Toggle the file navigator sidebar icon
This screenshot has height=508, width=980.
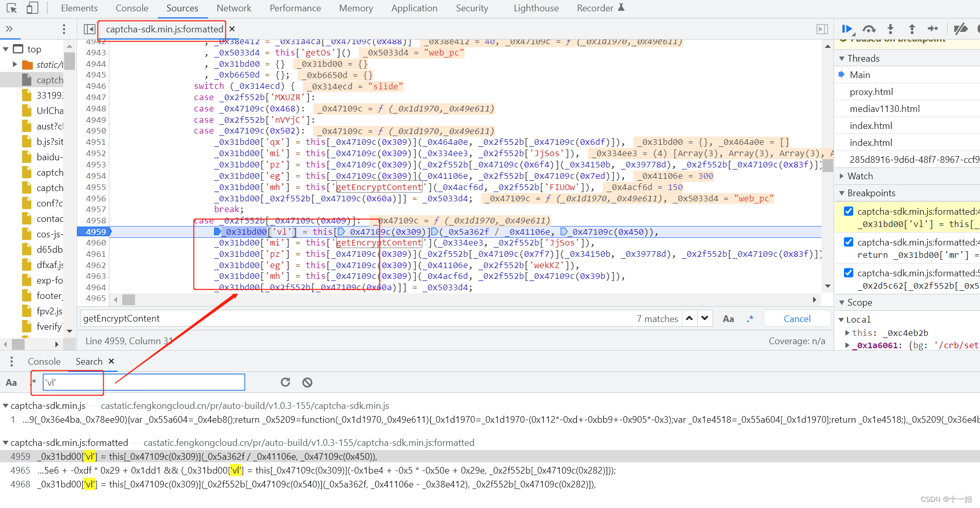coord(89,29)
